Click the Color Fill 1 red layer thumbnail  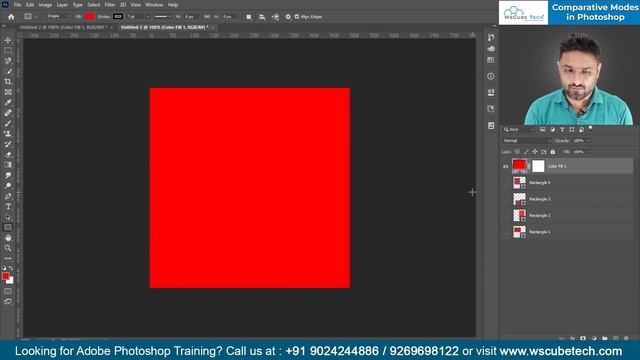pos(519,165)
